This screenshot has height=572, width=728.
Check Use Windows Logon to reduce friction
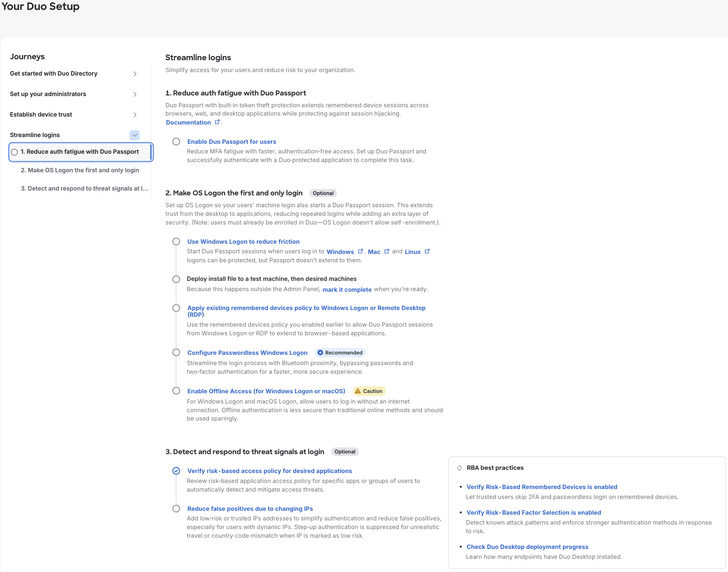coord(176,241)
